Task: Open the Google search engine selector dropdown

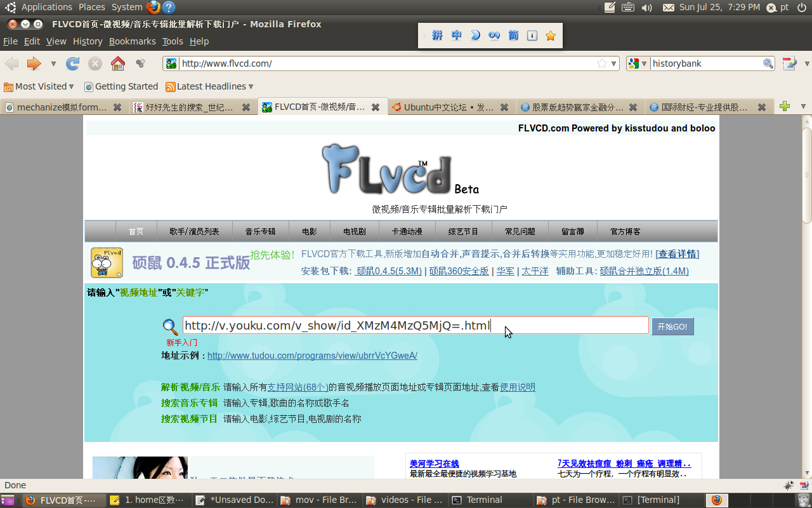Action: coord(638,63)
